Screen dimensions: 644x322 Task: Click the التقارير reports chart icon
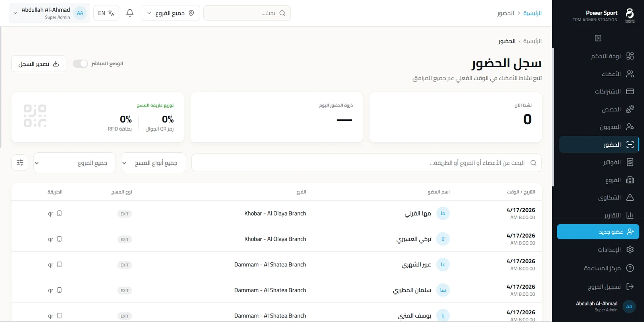tap(630, 215)
